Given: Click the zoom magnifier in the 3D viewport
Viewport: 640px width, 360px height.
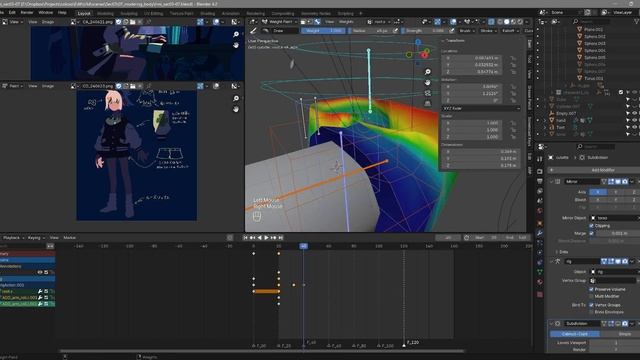Looking at the screenshot, I should [427, 72].
